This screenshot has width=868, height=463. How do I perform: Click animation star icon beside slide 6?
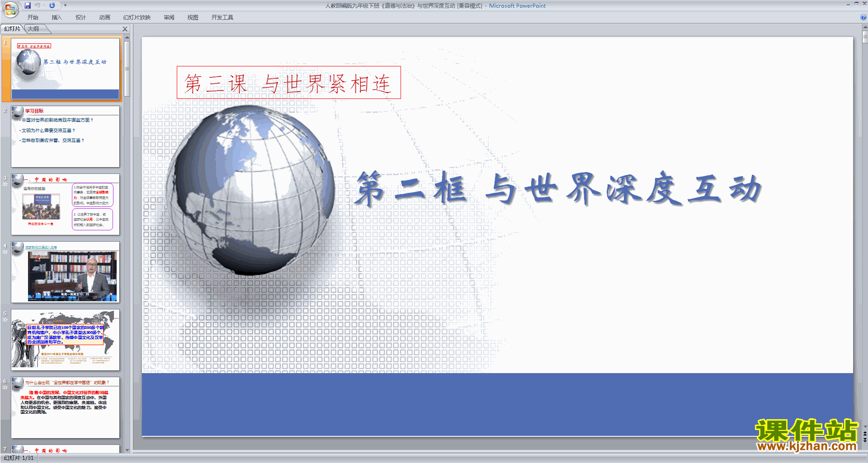click(x=5, y=388)
